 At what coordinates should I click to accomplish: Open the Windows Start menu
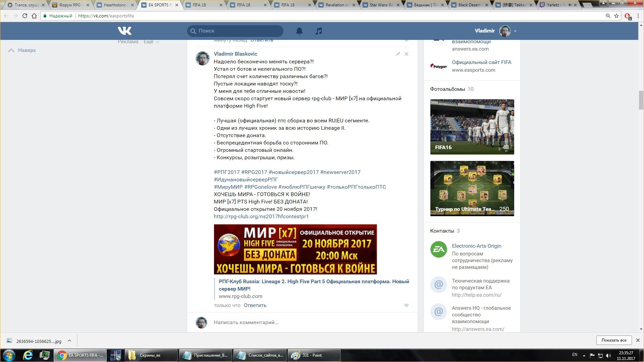[x=9, y=355]
